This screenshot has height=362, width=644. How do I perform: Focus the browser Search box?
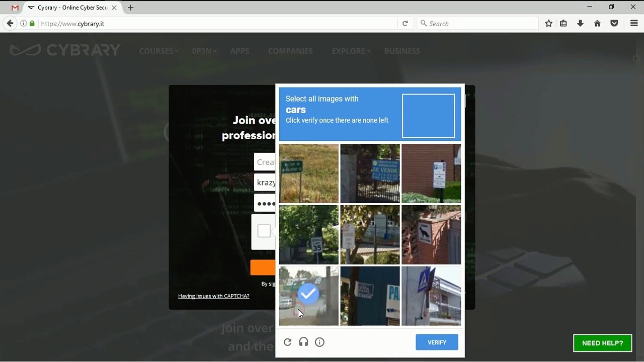[477, 24]
